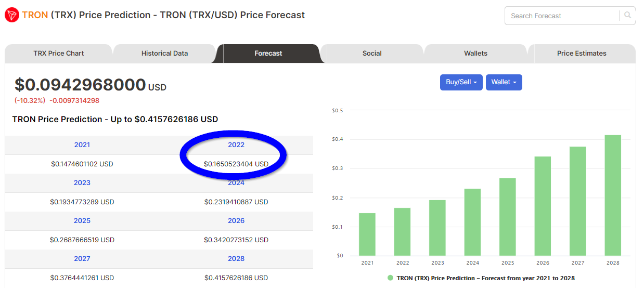Click the 2024 year link
Image resolution: width=644 pixels, height=288 pixels.
pyautogui.click(x=236, y=182)
